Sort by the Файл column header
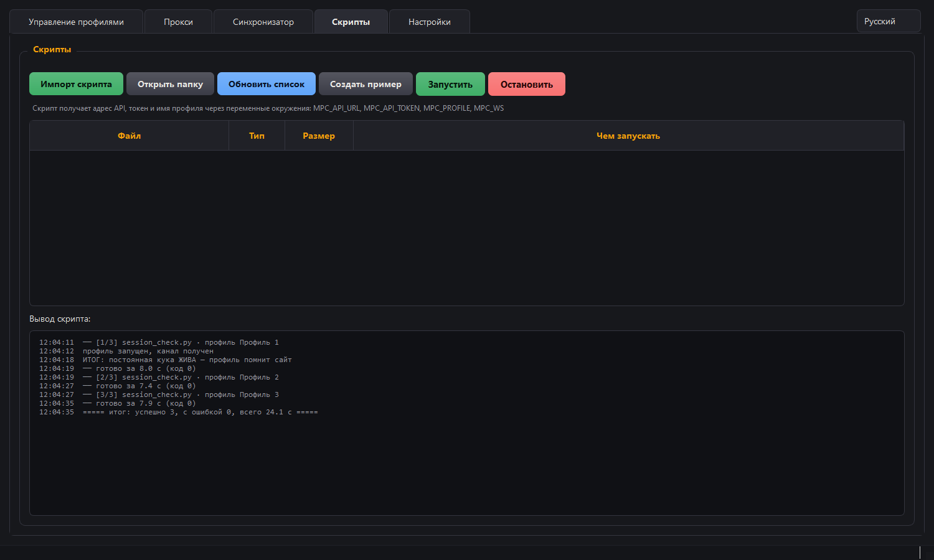Screen dimensions: 934x560 (x=130, y=136)
